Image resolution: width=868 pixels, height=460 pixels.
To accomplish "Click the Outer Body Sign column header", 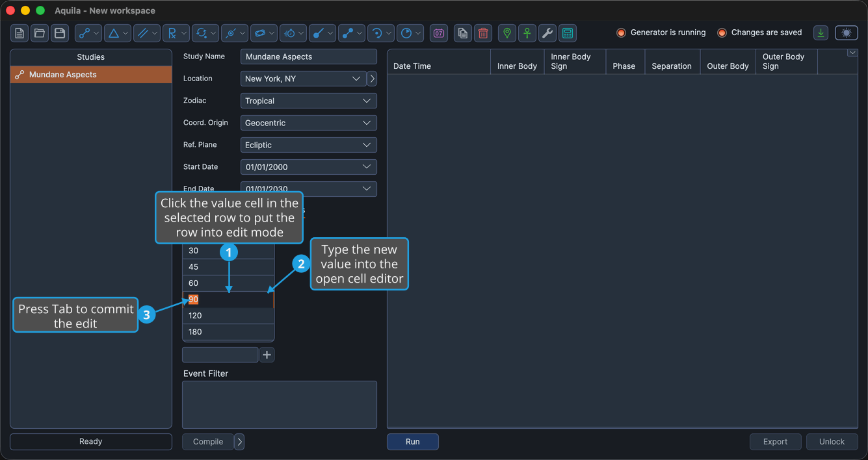I will tap(787, 62).
